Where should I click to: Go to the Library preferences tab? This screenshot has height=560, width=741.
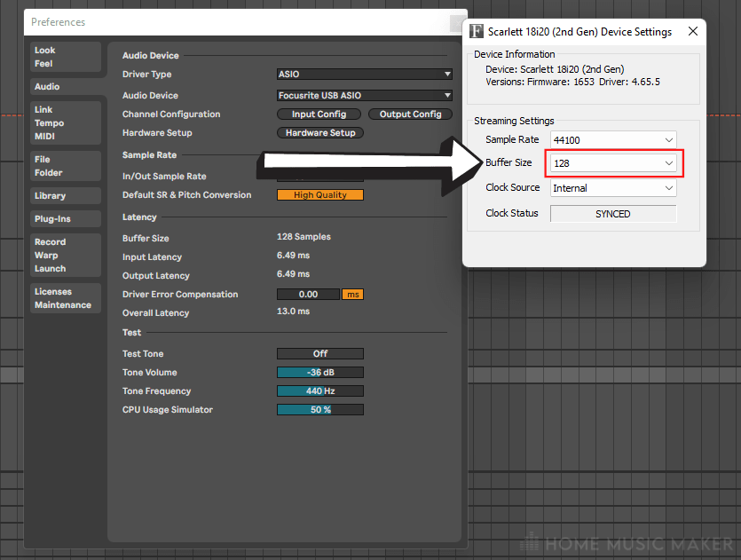[x=65, y=195]
